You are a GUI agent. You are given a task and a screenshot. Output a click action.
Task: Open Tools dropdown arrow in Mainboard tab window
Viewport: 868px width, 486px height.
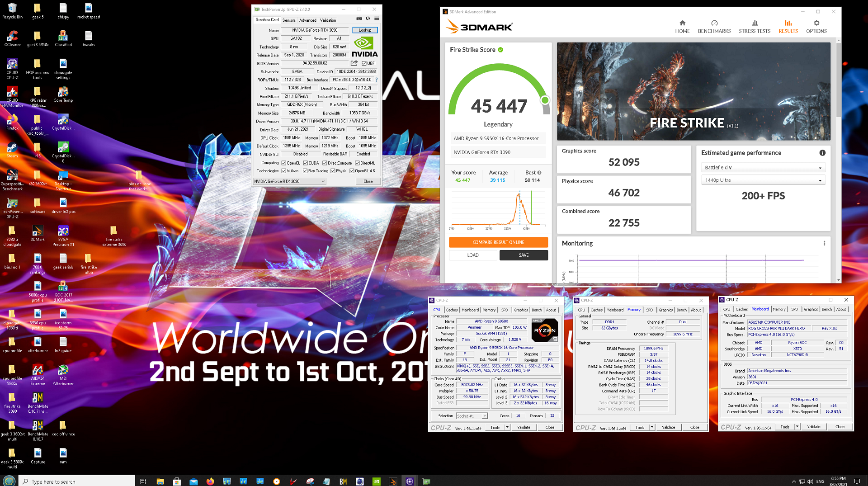(x=797, y=427)
